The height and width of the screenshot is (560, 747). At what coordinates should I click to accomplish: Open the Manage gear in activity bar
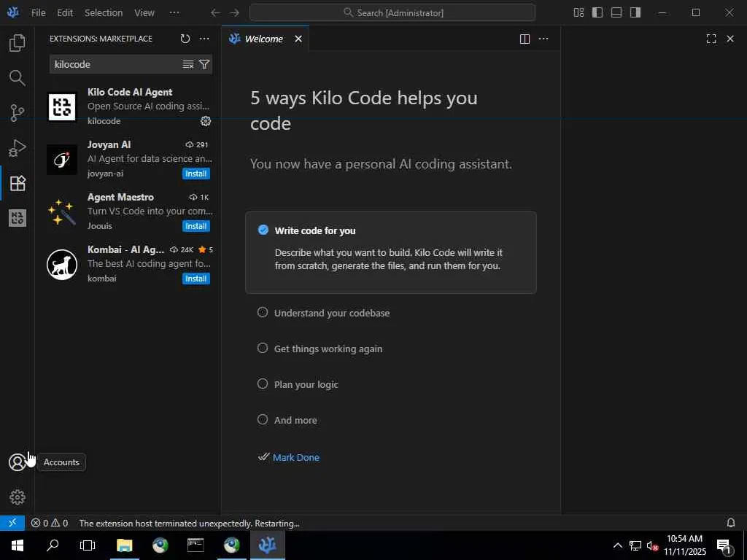[18, 497]
